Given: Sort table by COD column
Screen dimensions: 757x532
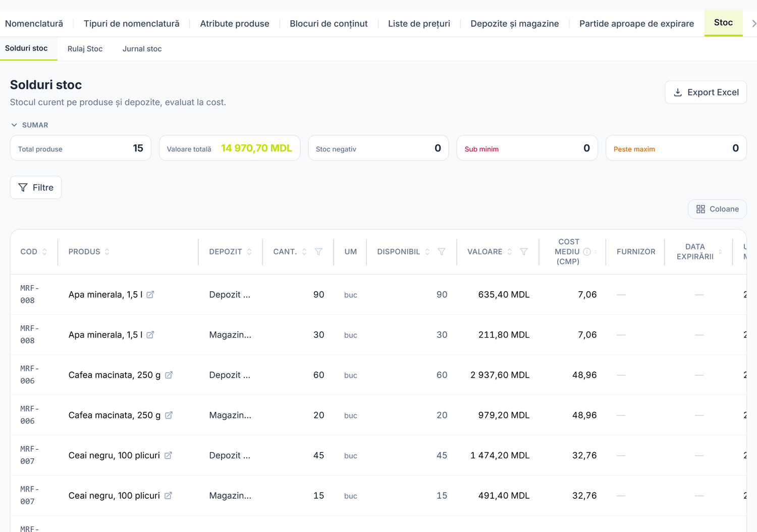Looking at the screenshot, I should point(44,252).
